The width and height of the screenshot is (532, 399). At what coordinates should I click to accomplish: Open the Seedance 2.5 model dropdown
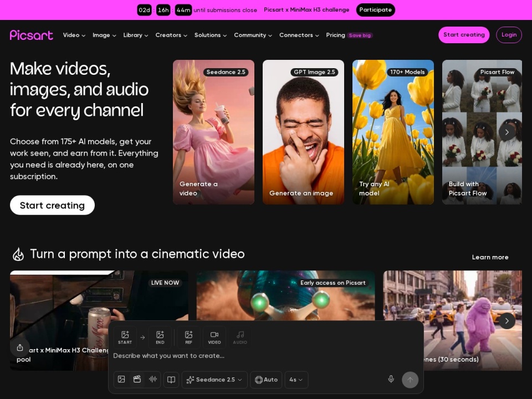pos(215,380)
